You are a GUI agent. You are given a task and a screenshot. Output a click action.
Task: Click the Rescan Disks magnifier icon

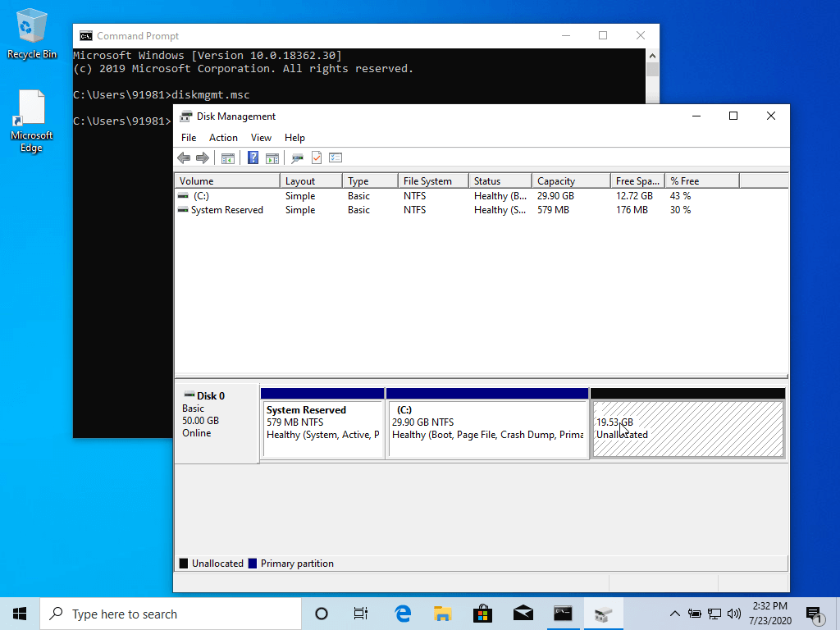297,158
